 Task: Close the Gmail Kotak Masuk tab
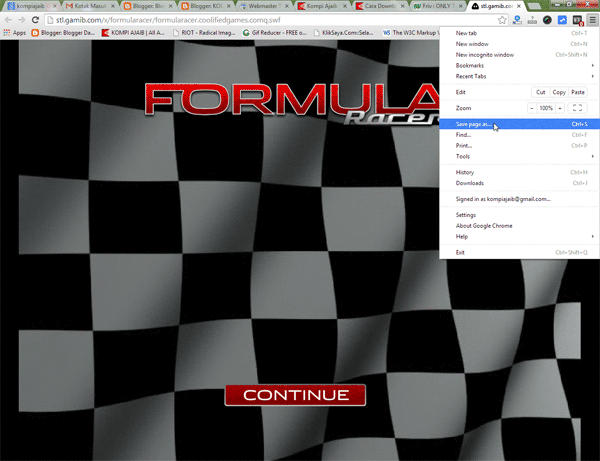(x=112, y=6)
